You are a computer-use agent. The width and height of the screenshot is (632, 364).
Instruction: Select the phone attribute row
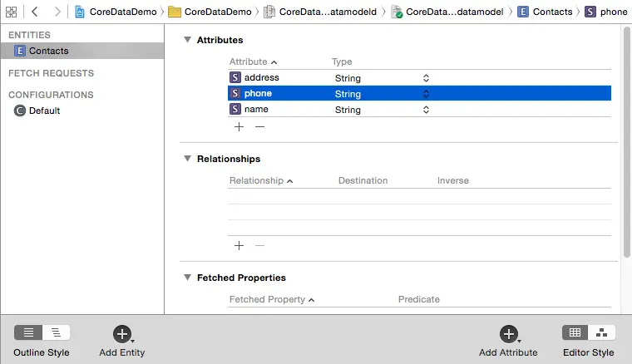(419, 93)
